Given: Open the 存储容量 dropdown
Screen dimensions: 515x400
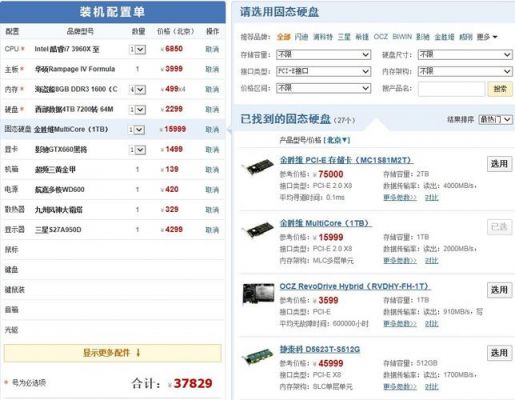Looking at the screenshot, I should tap(323, 54).
